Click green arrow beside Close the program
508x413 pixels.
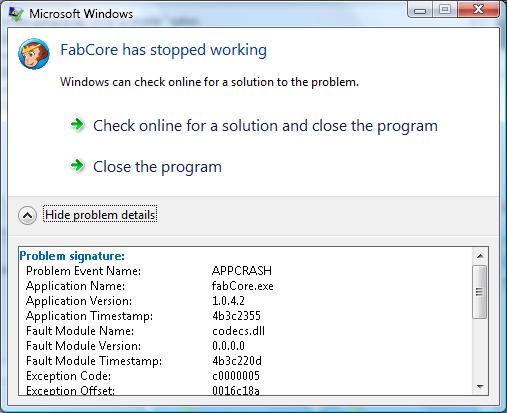pos(78,166)
